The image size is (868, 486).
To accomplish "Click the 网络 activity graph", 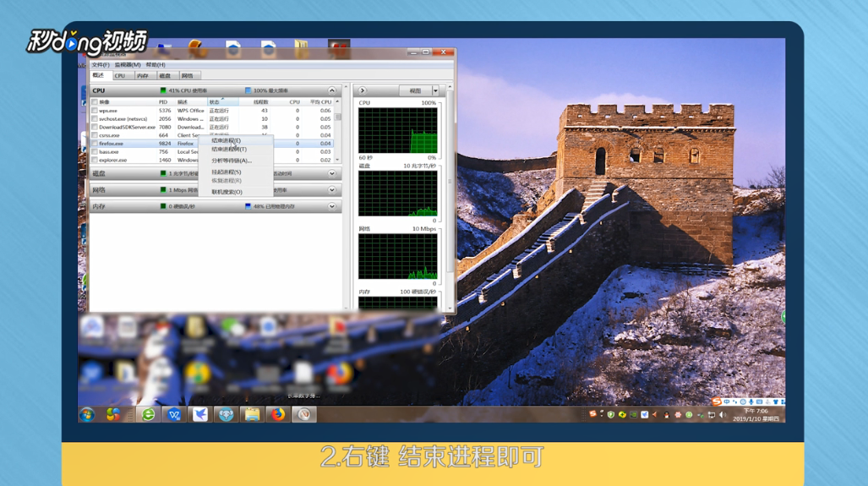I will 397,256.
